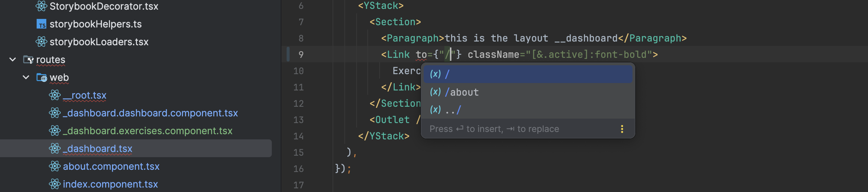868x192 pixels.
Task: Click the web folder icon
Action: tap(41, 77)
